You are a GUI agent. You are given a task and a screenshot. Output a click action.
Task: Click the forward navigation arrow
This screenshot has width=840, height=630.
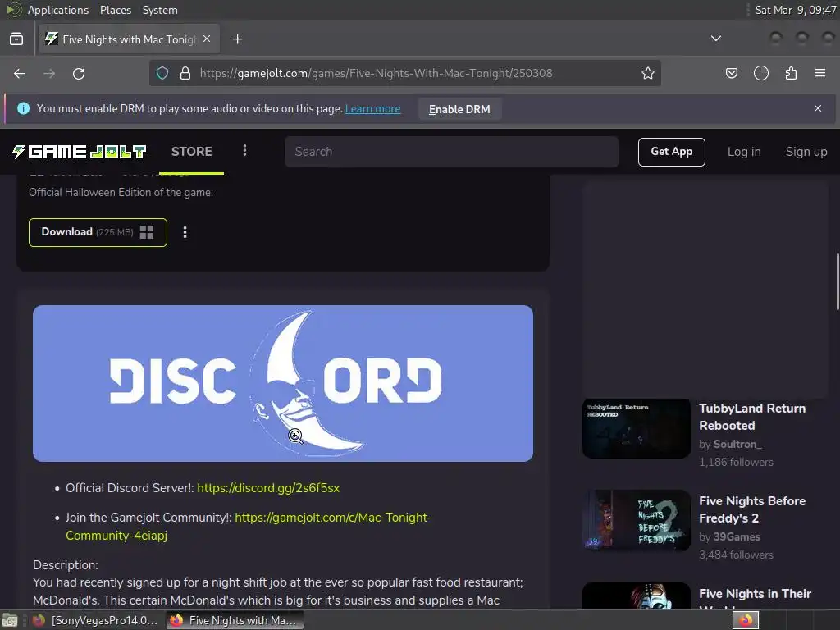[x=49, y=73]
